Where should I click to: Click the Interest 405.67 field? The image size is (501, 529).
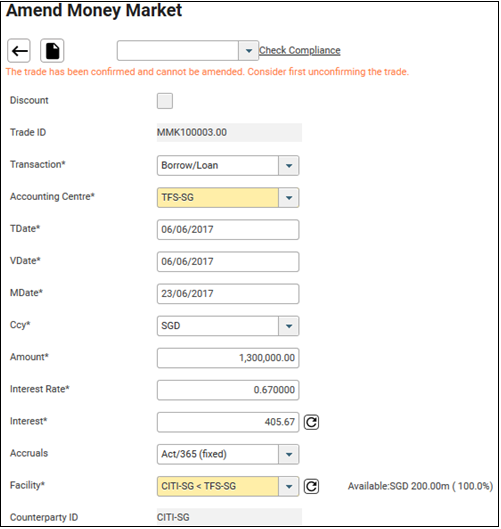[228, 422]
